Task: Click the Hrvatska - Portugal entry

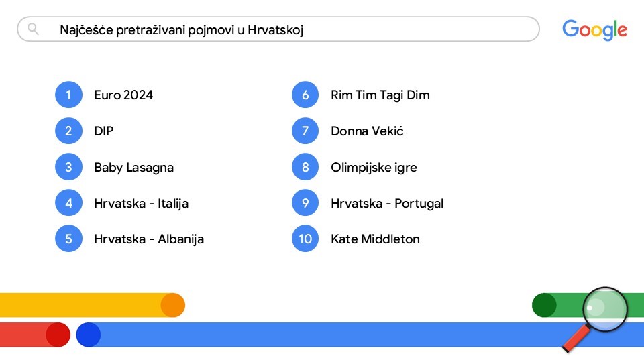Action: (387, 204)
